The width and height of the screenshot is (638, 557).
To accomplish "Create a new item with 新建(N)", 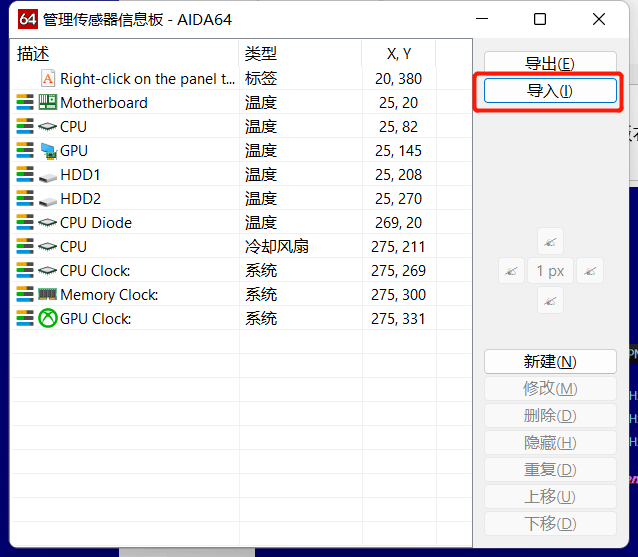I will coord(550,361).
